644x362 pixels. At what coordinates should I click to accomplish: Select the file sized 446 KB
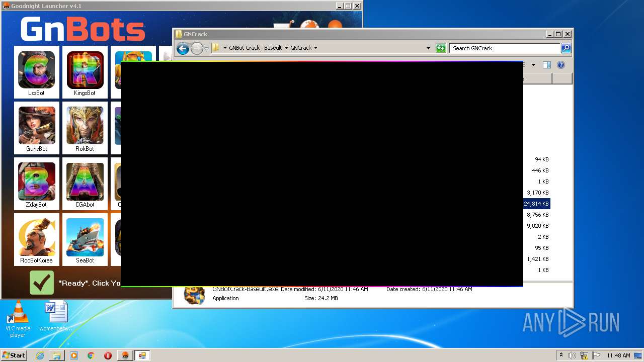pyautogui.click(x=540, y=170)
